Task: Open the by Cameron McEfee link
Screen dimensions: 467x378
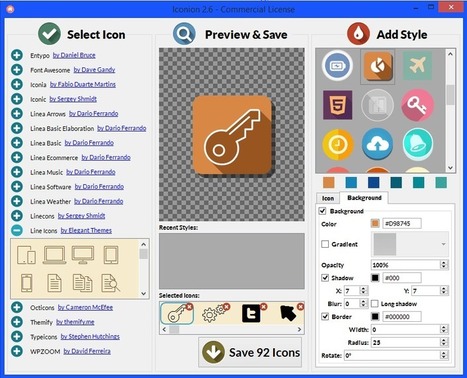Action: 85,307
